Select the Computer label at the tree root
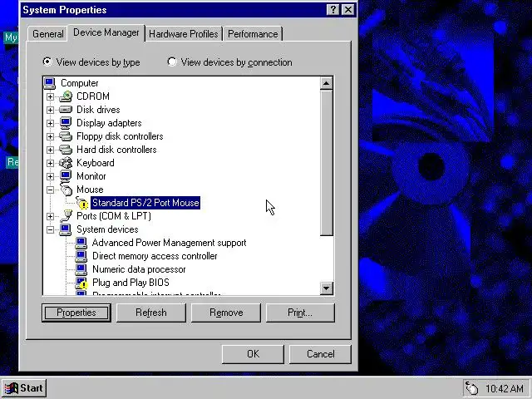This screenshot has width=532, height=399. click(80, 83)
